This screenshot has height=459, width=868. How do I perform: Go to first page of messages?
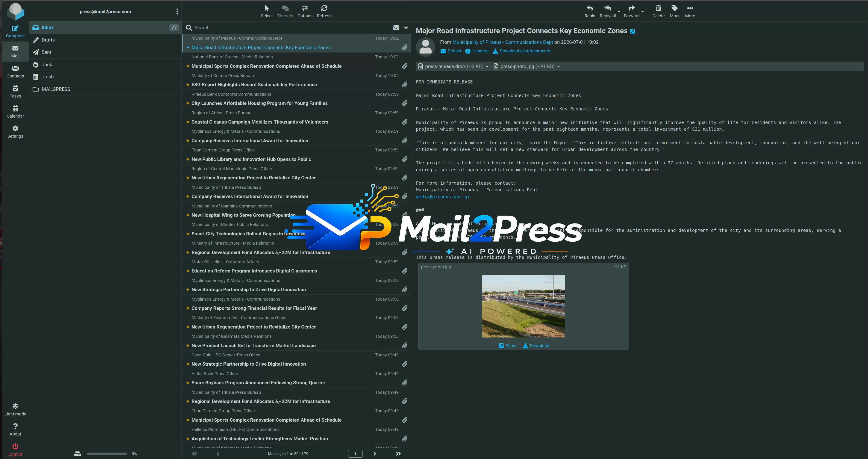(194, 454)
